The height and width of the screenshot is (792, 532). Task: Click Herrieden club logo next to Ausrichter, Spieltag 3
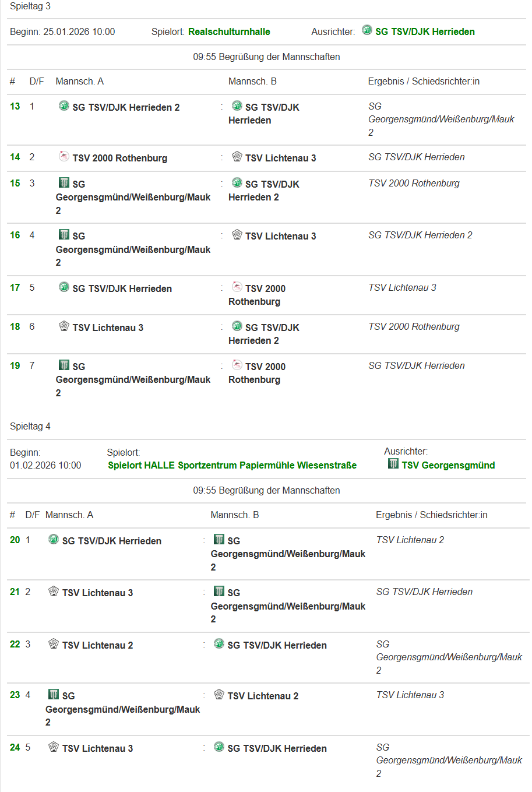(367, 30)
